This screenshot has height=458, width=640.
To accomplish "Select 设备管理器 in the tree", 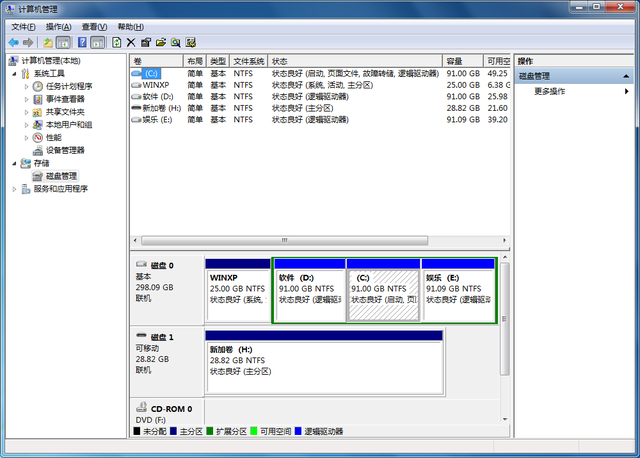I will (x=65, y=150).
